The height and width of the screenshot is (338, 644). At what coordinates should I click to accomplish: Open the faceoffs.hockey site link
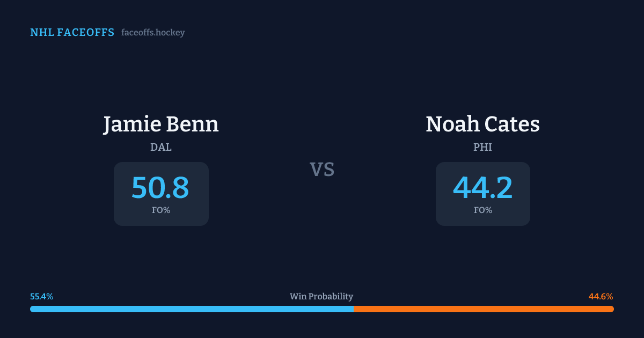(x=153, y=33)
